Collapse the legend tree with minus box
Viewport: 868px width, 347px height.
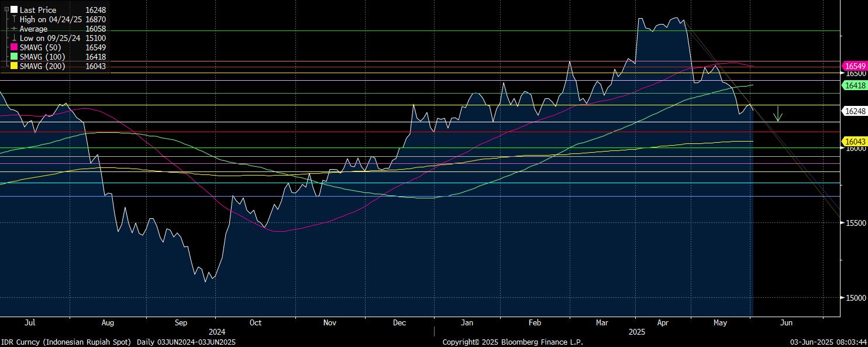[x=6, y=9]
